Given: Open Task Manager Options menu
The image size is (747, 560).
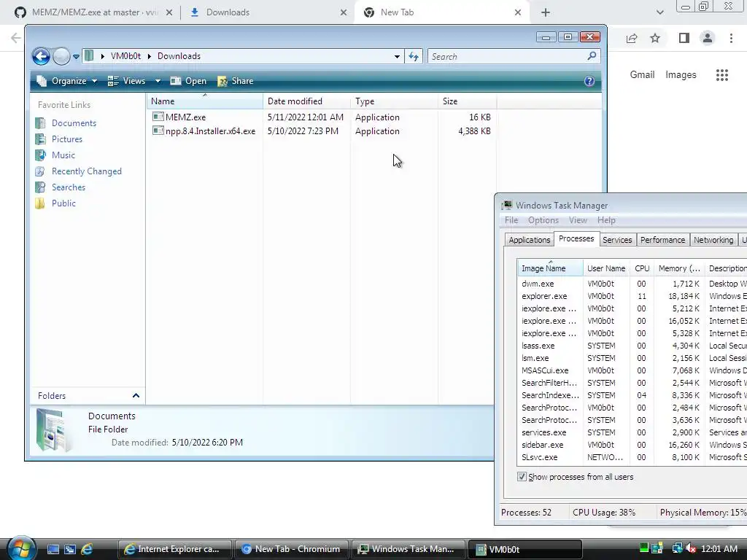Looking at the screenshot, I should [x=543, y=220].
